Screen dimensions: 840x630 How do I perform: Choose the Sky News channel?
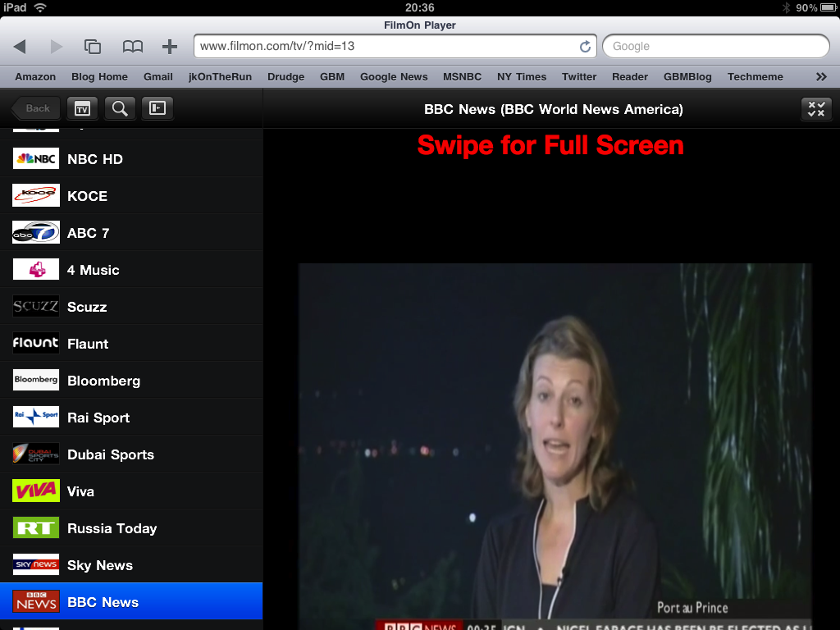[131, 565]
